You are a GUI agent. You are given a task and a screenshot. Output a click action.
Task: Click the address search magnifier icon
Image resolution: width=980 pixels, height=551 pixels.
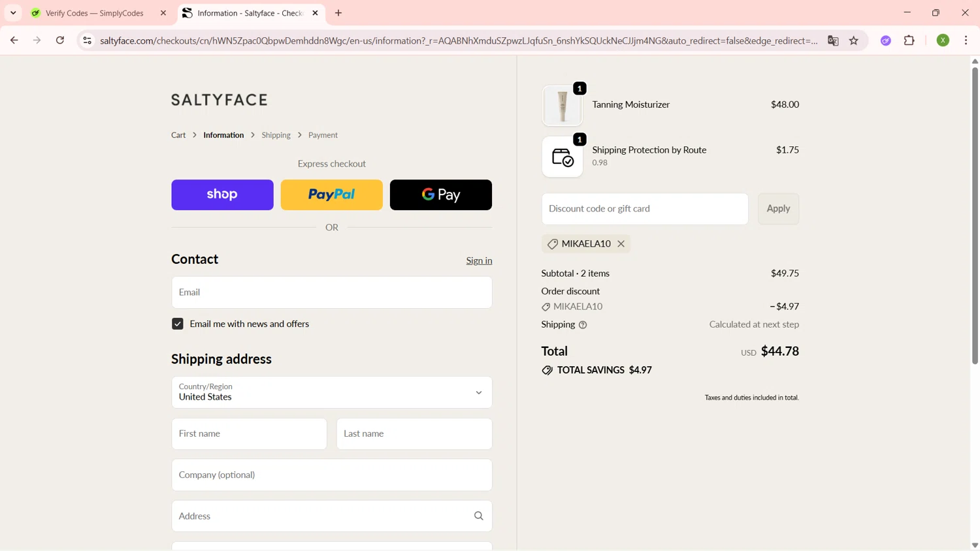click(x=479, y=516)
